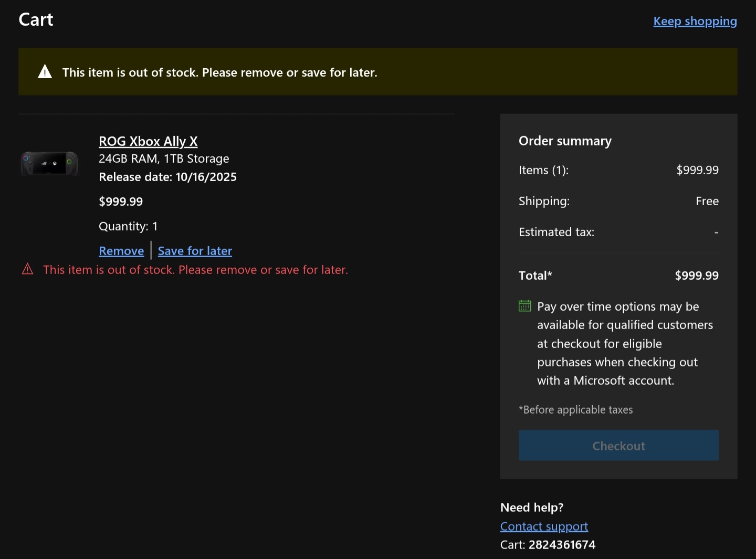Click the Quantity: 1 text
Image resolution: width=756 pixels, height=559 pixels.
pos(128,226)
